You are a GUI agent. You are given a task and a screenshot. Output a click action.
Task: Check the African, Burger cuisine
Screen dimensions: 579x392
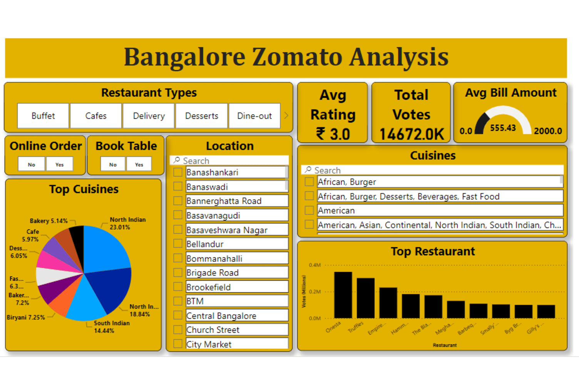tap(309, 182)
